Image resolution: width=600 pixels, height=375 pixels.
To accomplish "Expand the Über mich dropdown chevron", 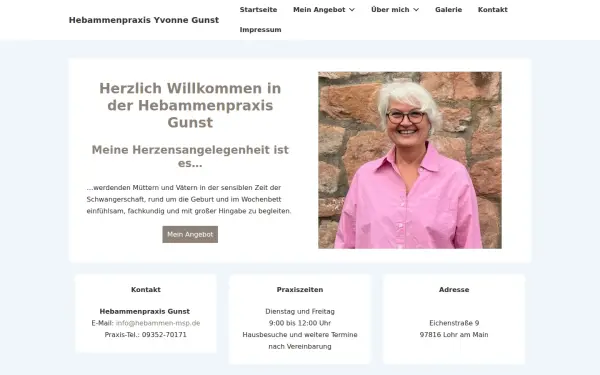I will pyautogui.click(x=416, y=10).
